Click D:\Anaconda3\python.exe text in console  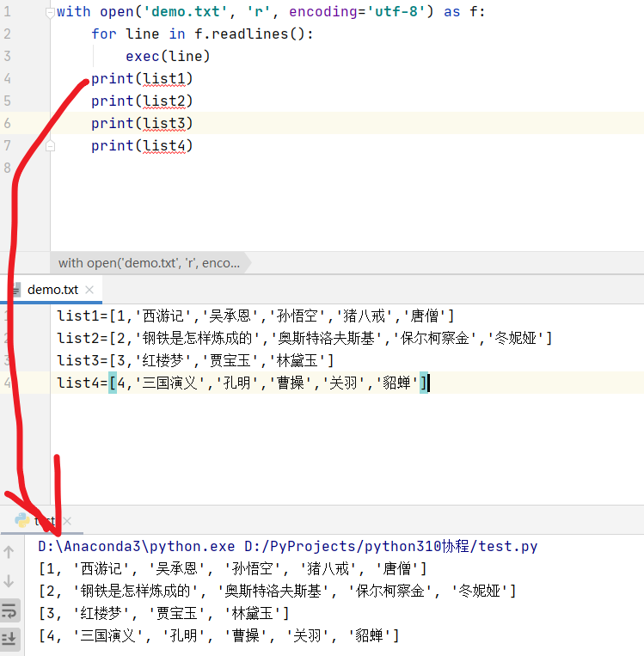(137, 547)
